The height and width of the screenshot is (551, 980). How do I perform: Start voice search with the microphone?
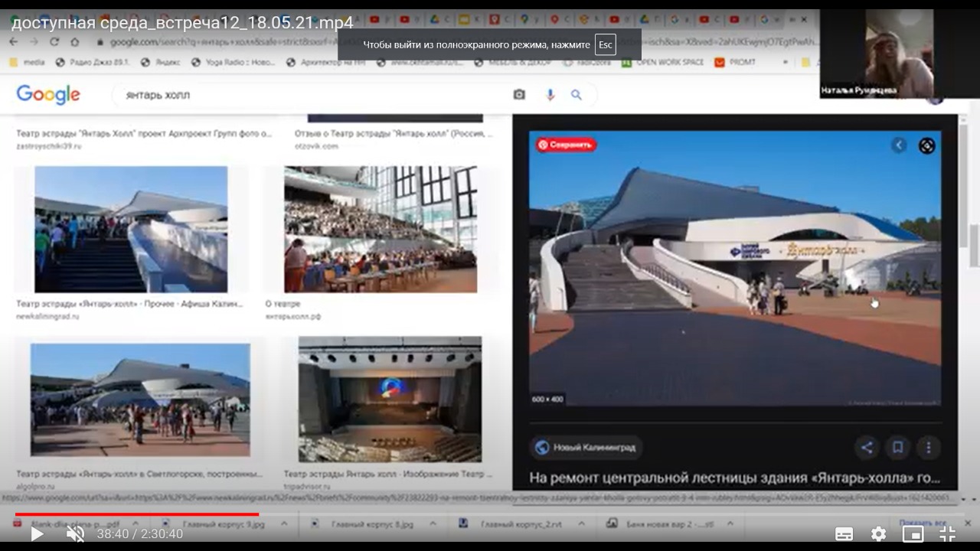[x=550, y=95]
